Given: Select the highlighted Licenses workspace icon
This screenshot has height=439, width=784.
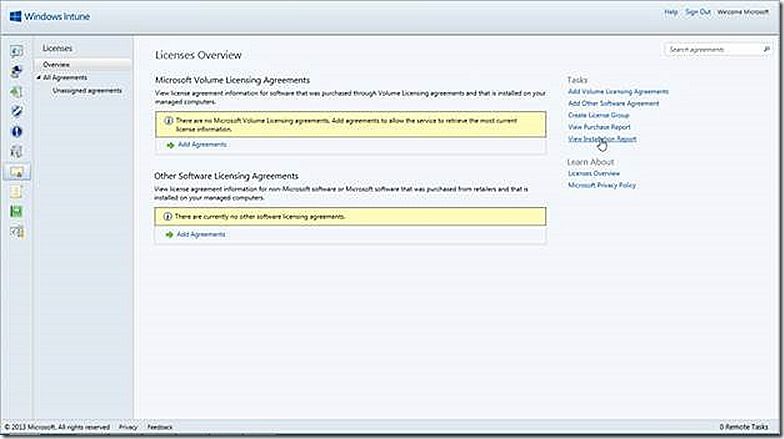Looking at the screenshot, I should (16, 172).
